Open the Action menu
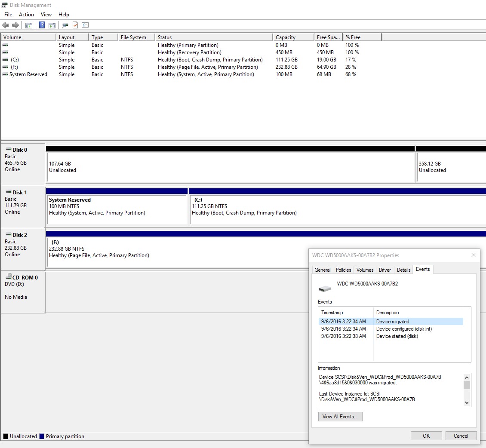Viewport: 486px width, 448px height. 26,14
